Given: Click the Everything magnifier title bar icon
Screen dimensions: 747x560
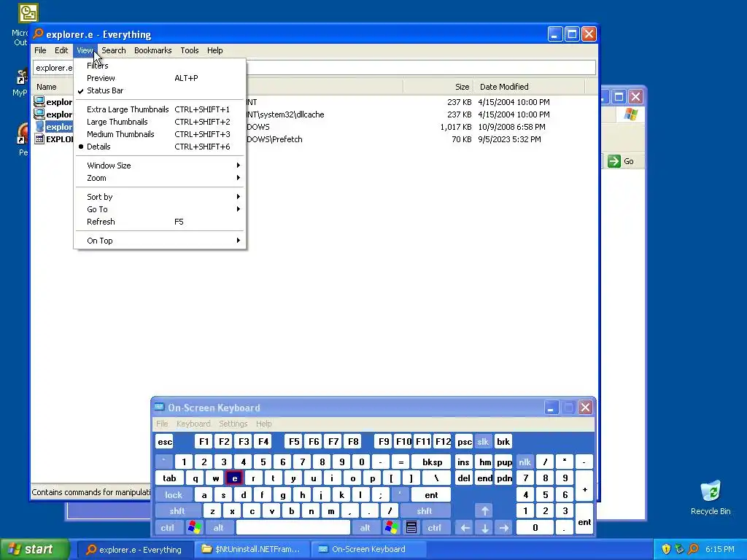Looking at the screenshot, I should [x=38, y=34].
